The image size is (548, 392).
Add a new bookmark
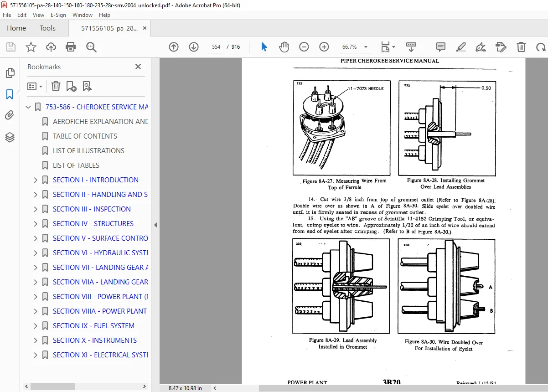(x=71, y=86)
